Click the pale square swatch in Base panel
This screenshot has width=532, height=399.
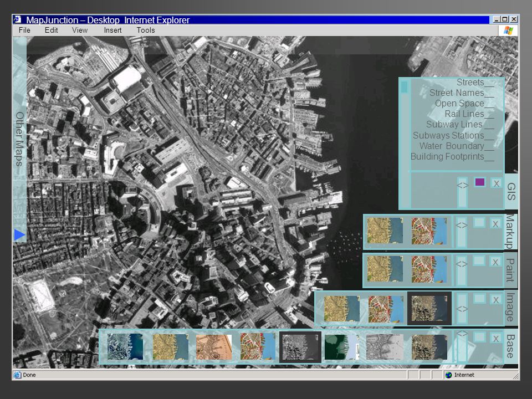point(479,337)
